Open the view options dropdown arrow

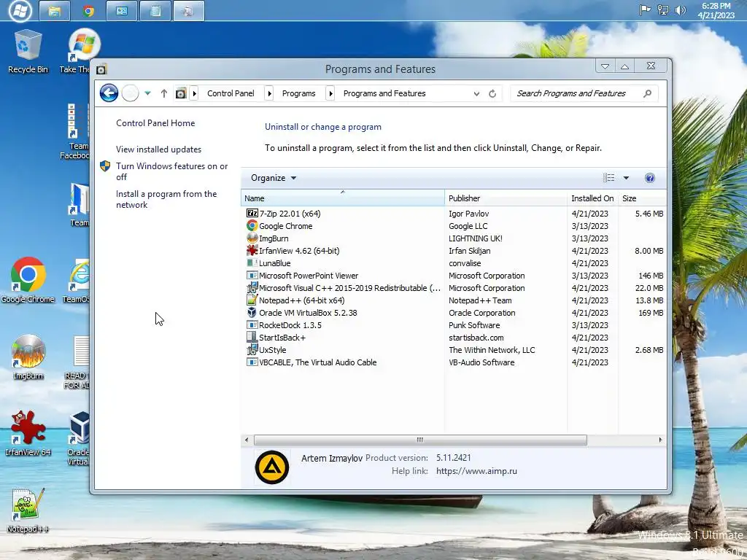coord(626,178)
